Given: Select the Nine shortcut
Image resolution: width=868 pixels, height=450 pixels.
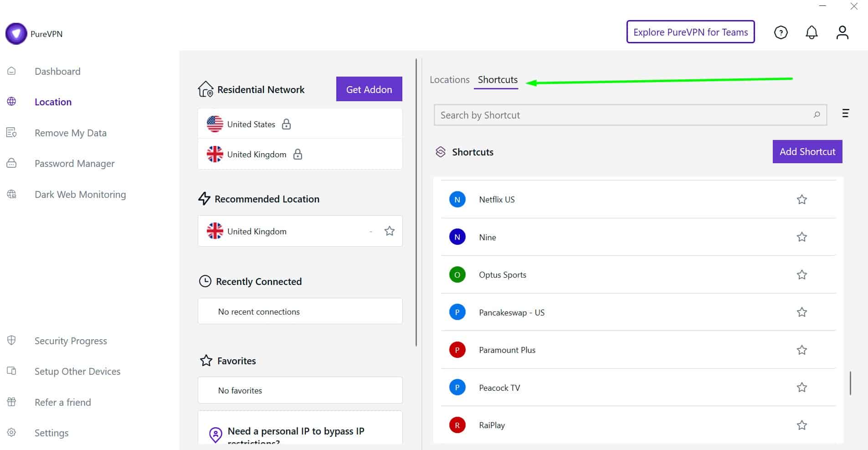Looking at the screenshot, I should (x=638, y=237).
